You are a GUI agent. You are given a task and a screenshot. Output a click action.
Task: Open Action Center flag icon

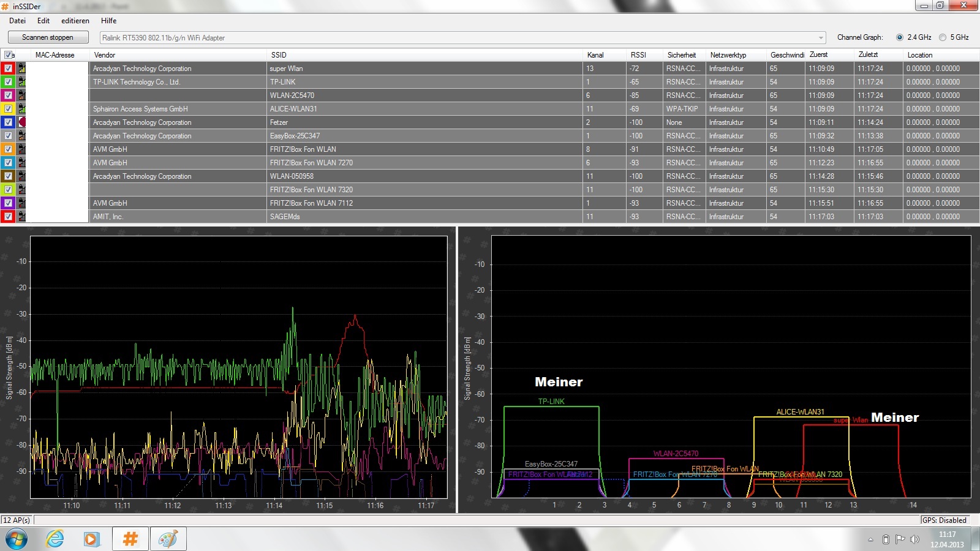coord(900,539)
